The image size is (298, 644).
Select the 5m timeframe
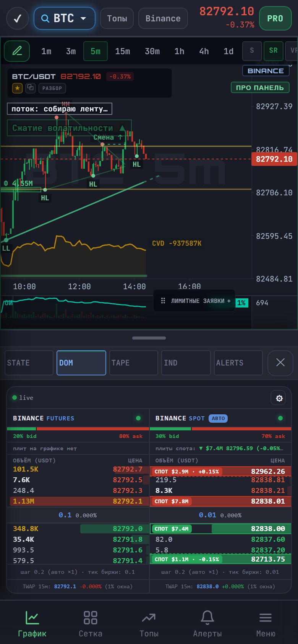click(x=96, y=51)
